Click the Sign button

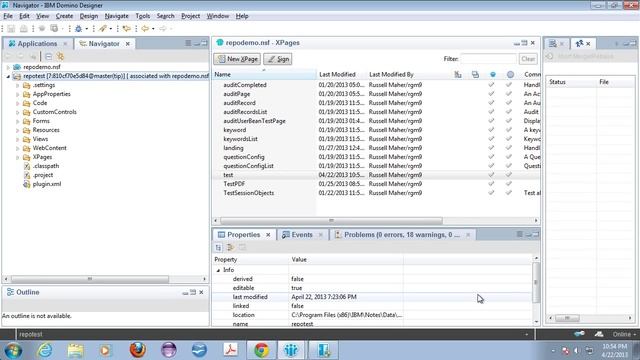point(278,59)
